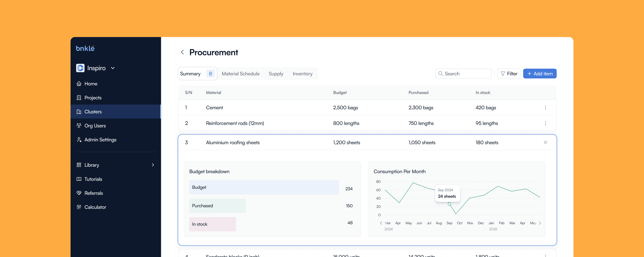
Task: Click the Summary count badge 8
Action: pos(210,74)
